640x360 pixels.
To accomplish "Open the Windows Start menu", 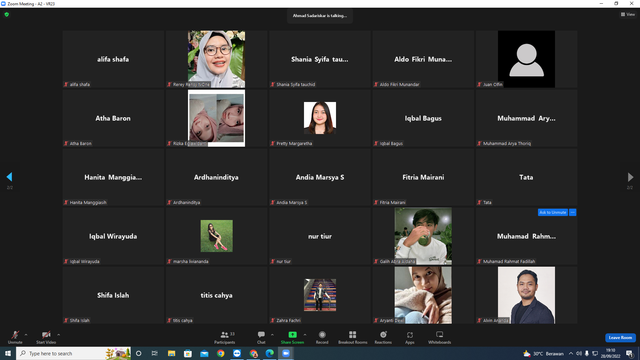I will click(8, 353).
